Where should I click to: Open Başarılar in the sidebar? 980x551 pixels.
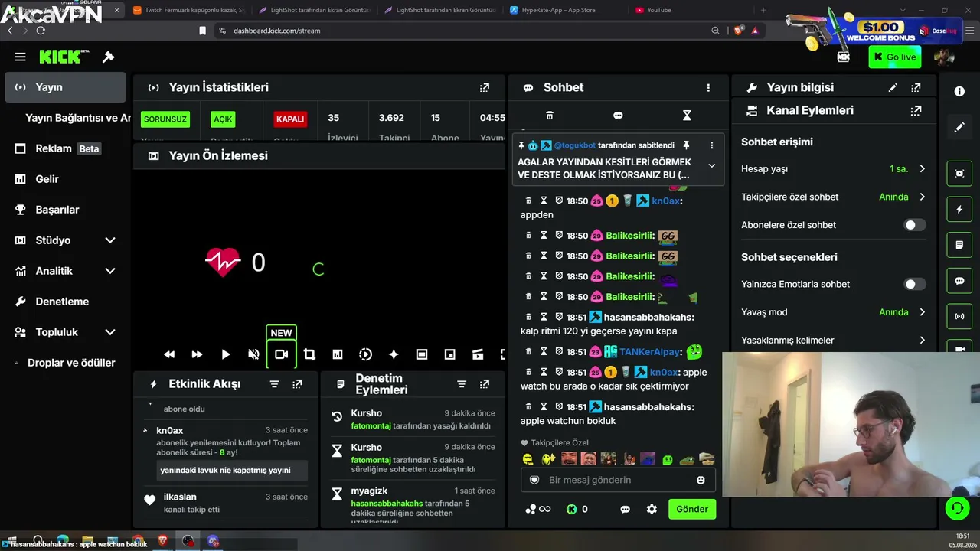pyautogui.click(x=65, y=210)
